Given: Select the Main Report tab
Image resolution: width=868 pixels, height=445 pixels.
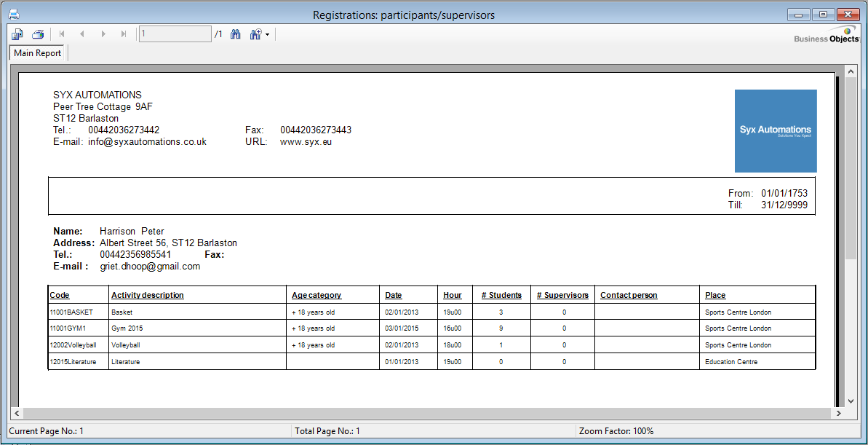Looking at the screenshot, I should [x=38, y=53].
